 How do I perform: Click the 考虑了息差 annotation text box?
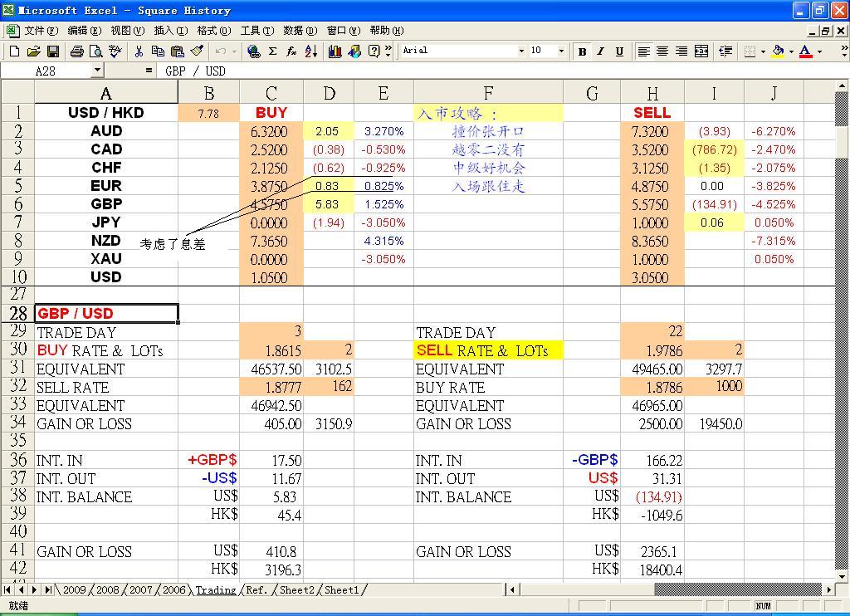click(173, 244)
